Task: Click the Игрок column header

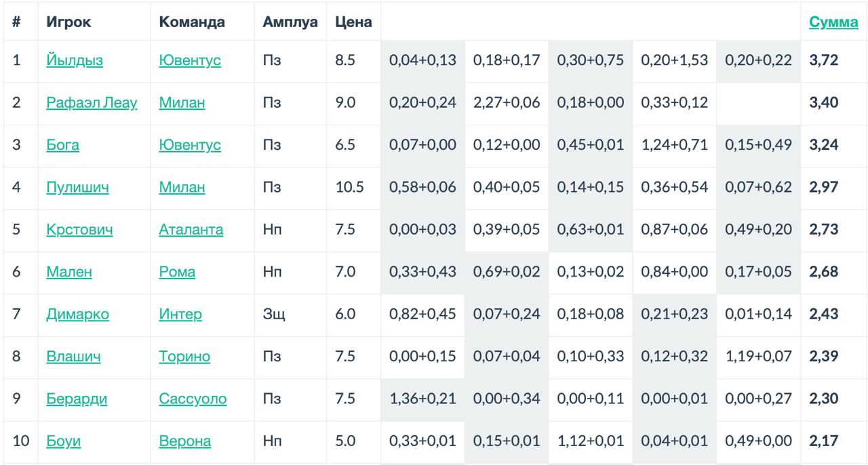Action: click(x=68, y=22)
